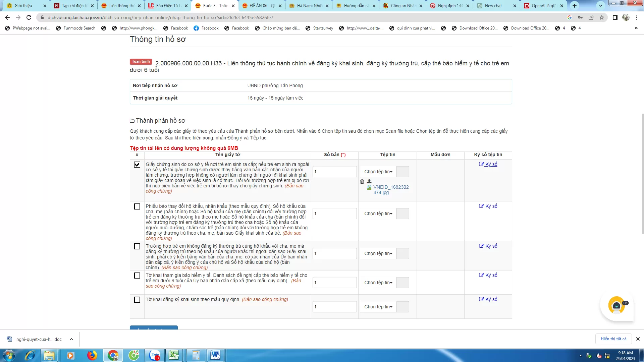Viewport: 644px width, 362px height.
Task: Open a new browser tab
Action: coord(575,6)
